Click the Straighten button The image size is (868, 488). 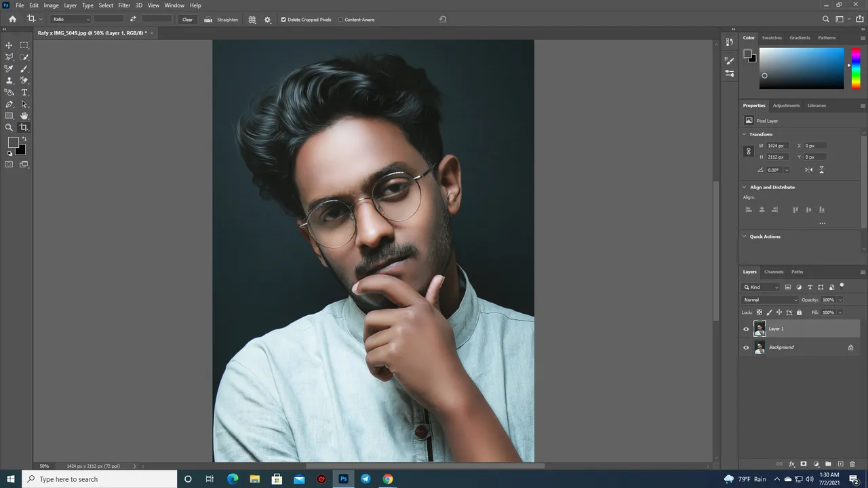[x=222, y=20]
